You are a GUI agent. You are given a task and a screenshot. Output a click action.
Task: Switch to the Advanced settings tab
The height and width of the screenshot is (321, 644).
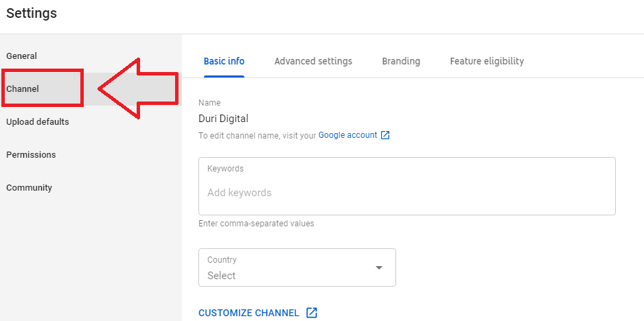pos(313,61)
